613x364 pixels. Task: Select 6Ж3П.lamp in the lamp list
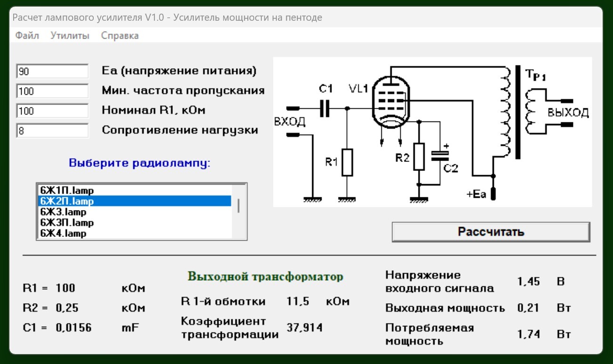coord(67,223)
